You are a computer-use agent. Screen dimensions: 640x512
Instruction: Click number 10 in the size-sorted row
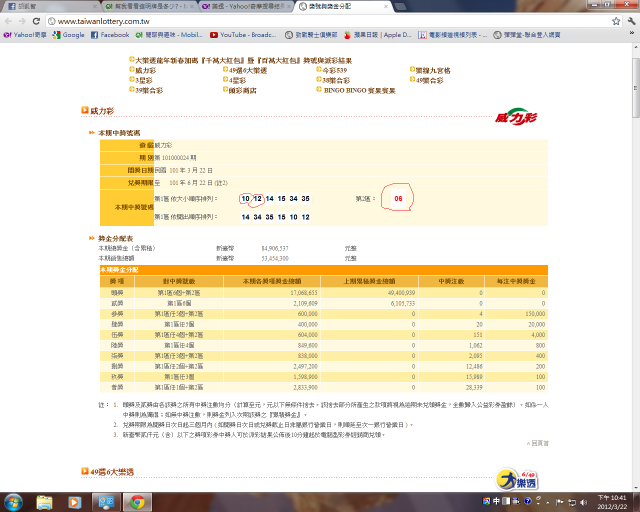(x=245, y=198)
